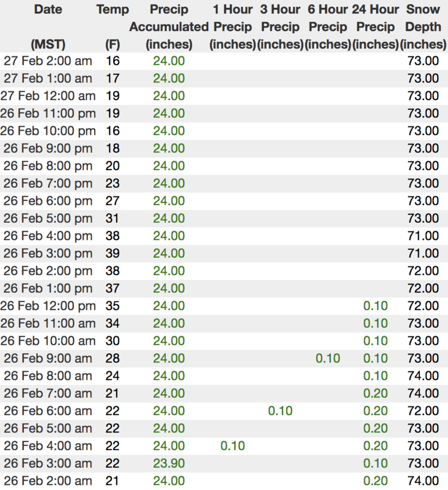This screenshot has height=490, width=448.
Task: Click 24 Hour Precip 0.20 in the 7:00 am row
Action: click(375, 393)
